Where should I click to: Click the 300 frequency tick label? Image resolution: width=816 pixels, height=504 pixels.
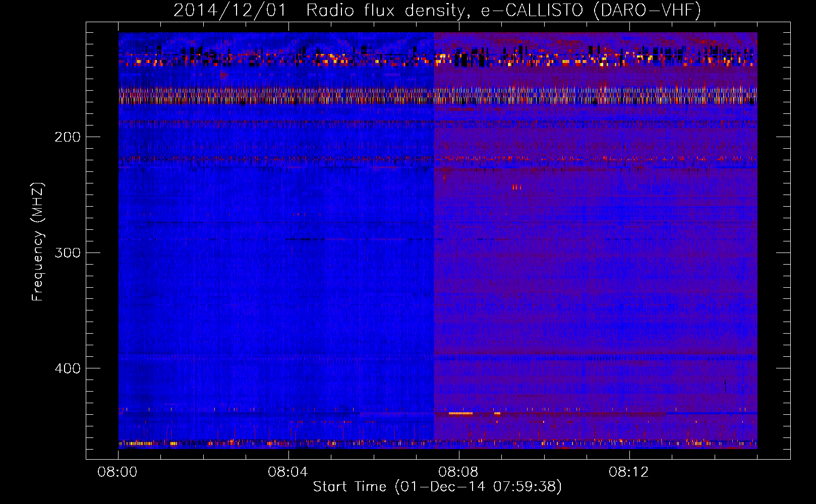pos(68,253)
